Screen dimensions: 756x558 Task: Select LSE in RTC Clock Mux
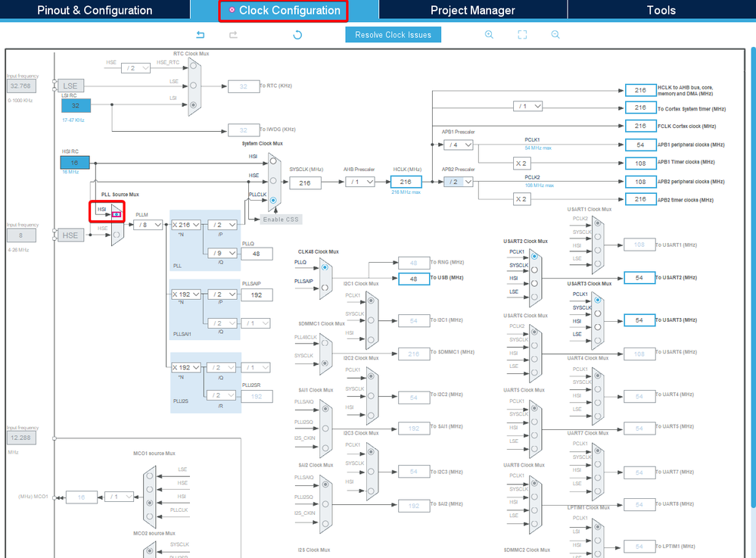point(193,86)
